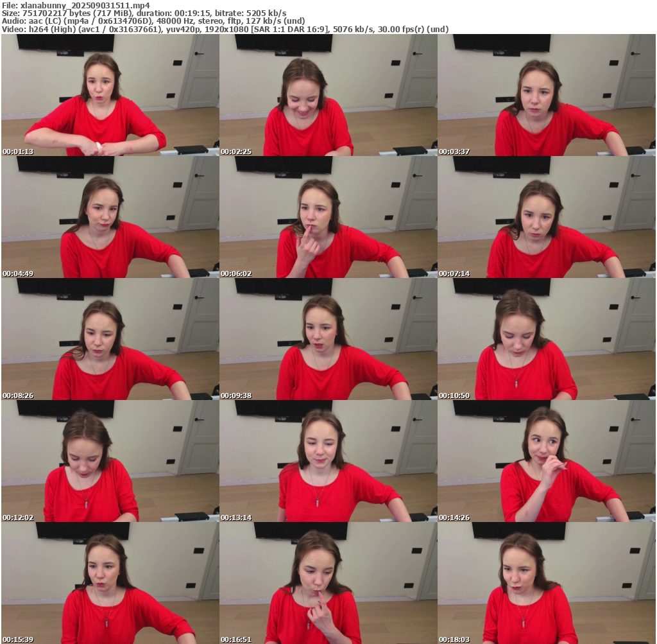The height and width of the screenshot is (644, 657).
Task: Click the 'File:' name header line
Action: coord(76,5)
